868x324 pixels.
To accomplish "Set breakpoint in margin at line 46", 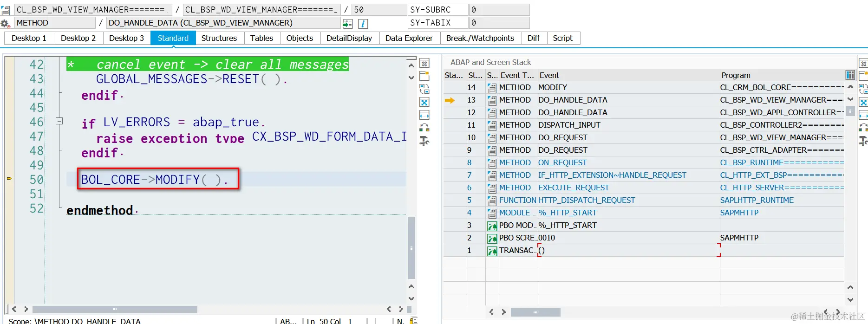I will (9, 122).
